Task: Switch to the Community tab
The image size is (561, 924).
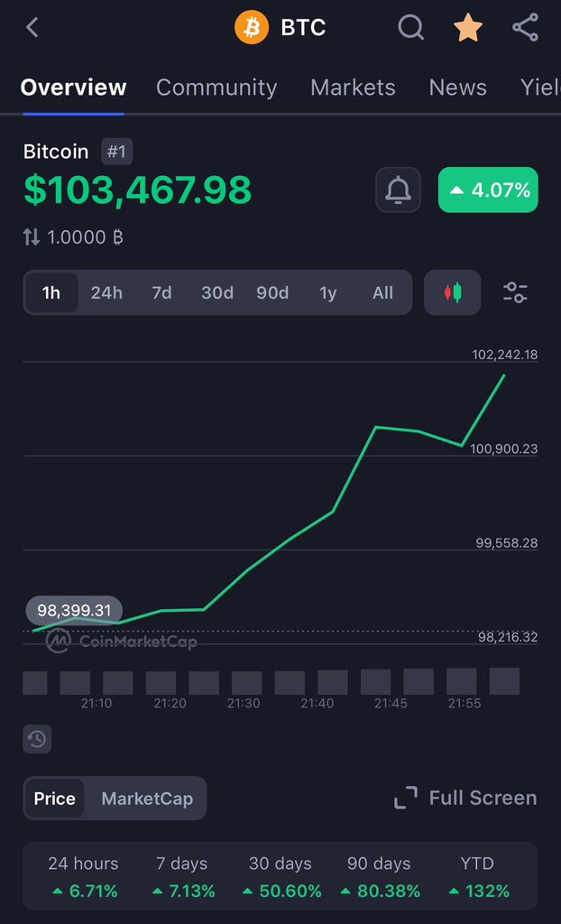Action: 216,88
